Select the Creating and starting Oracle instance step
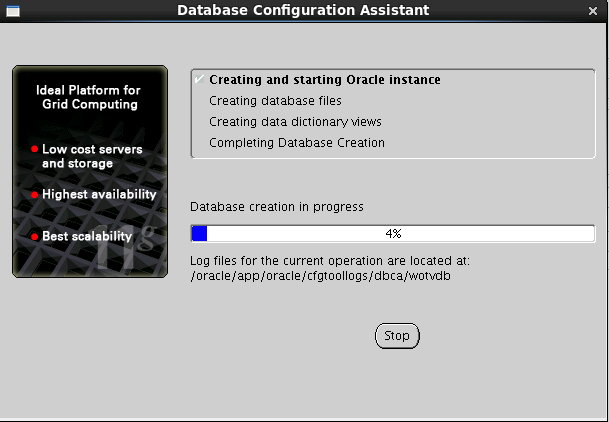This screenshot has width=609, height=422. [x=325, y=80]
